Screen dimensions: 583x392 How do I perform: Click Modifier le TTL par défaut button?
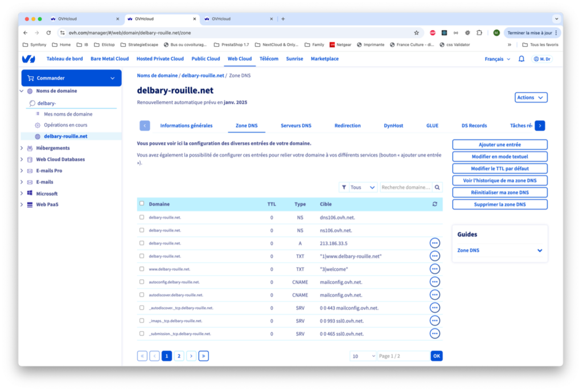[x=500, y=168]
